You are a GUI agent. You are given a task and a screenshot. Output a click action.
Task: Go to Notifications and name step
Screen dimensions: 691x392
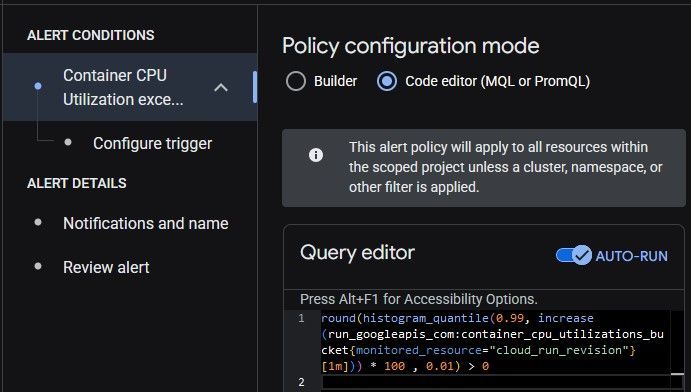pyautogui.click(x=145, y=223)
